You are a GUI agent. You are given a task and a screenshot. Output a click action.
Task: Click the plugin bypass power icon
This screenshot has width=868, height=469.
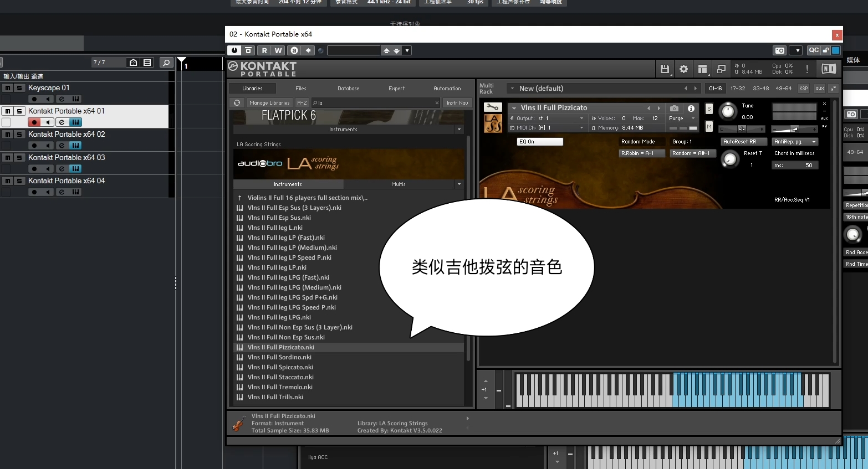click(234, 50)
